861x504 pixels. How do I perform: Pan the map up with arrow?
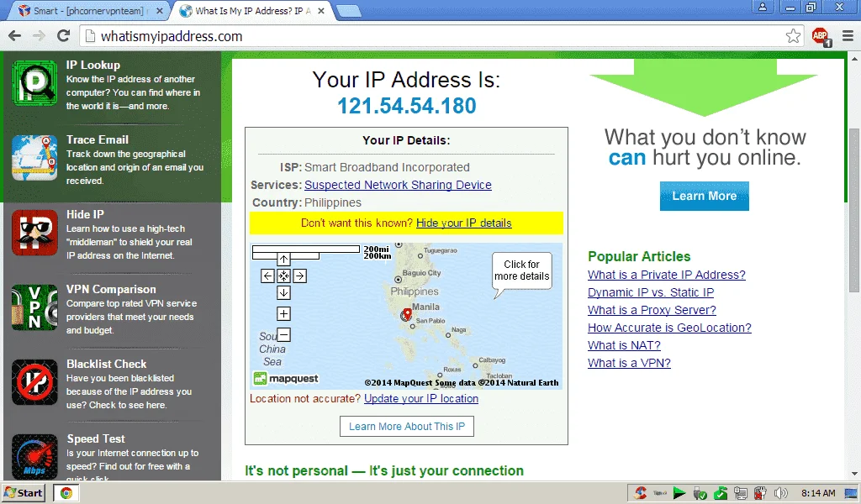[283, 260]
